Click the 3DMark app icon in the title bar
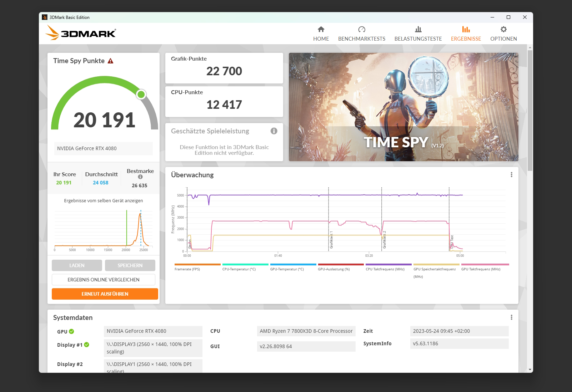The height and width of the screenshot is (392, 572). click(45, 17)
